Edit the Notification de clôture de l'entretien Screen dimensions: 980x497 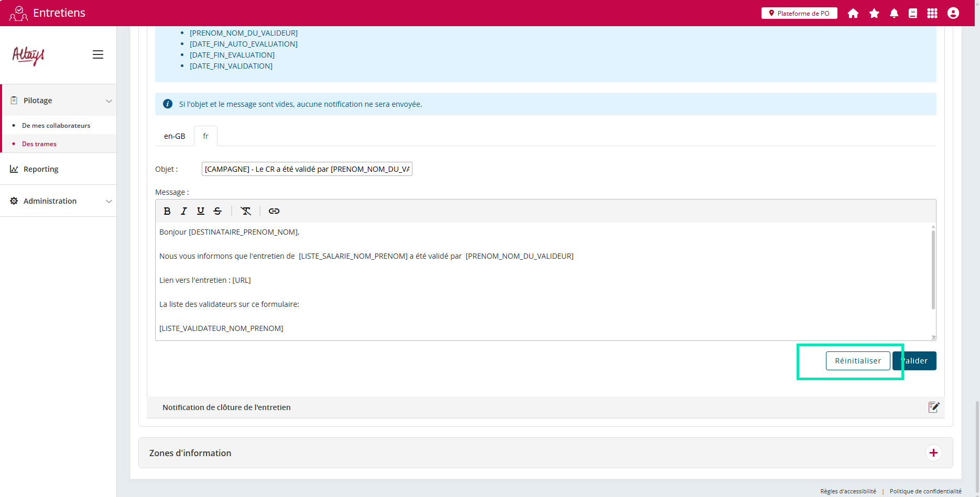[934, 407]
